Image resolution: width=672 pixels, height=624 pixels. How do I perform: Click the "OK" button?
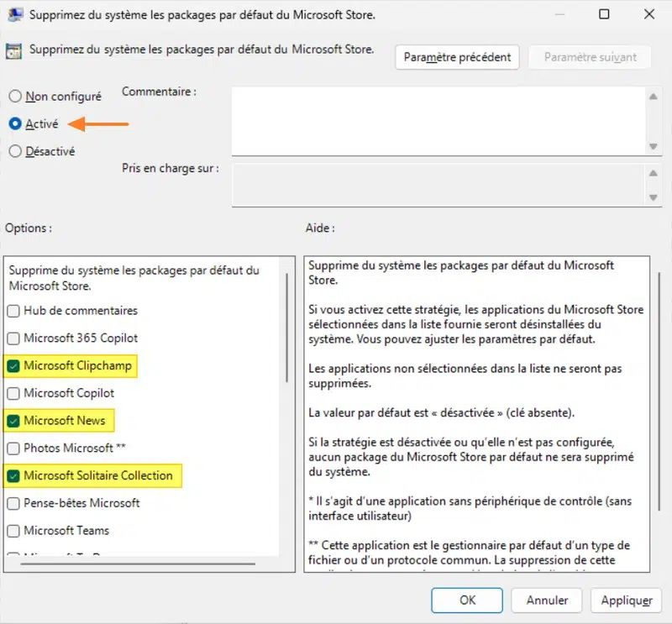pyautogui.click(x=467, y=600)
